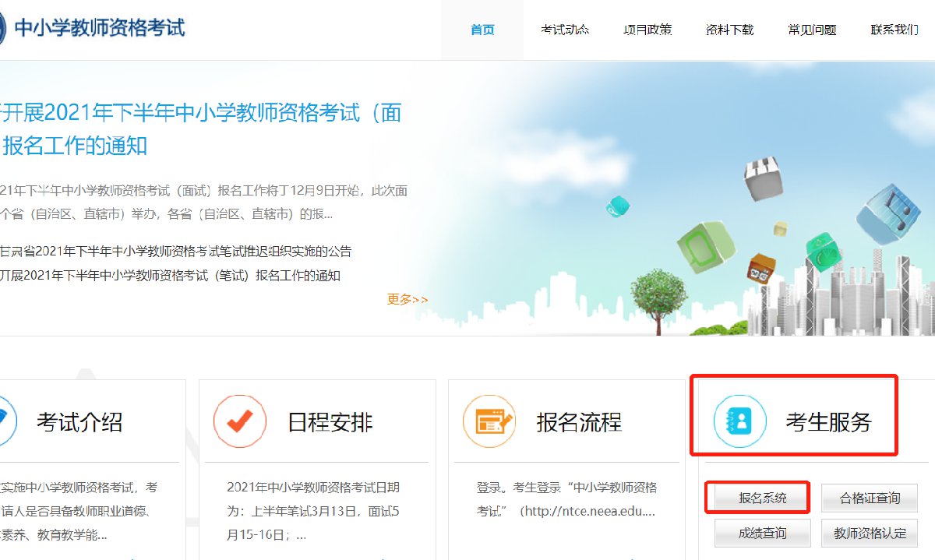Click the 更多>> link
Viewport: 935px width, 560px height.
[x=408, y=299]
